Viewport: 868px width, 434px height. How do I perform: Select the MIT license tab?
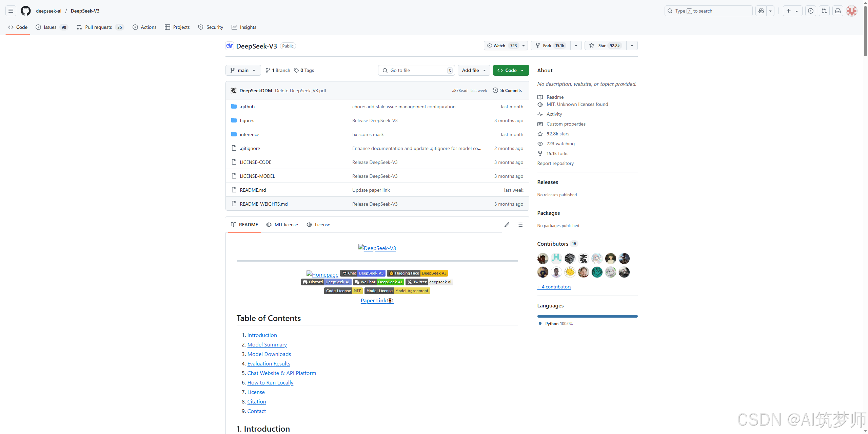coord(282,225)
